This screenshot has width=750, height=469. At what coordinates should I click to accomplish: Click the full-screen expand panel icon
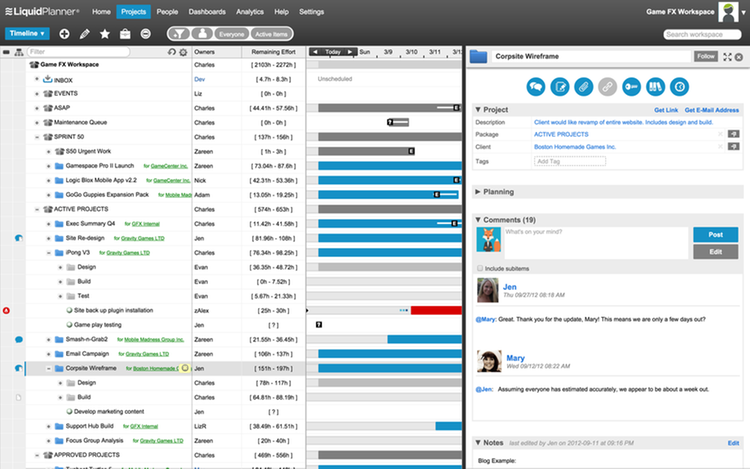point(728,57)
